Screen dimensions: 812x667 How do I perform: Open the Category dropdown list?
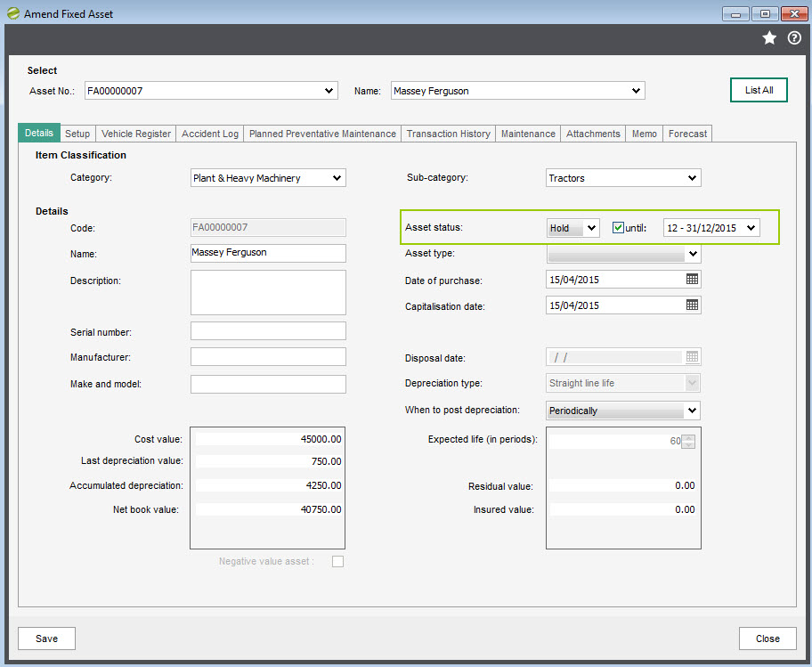click(268, 178)
